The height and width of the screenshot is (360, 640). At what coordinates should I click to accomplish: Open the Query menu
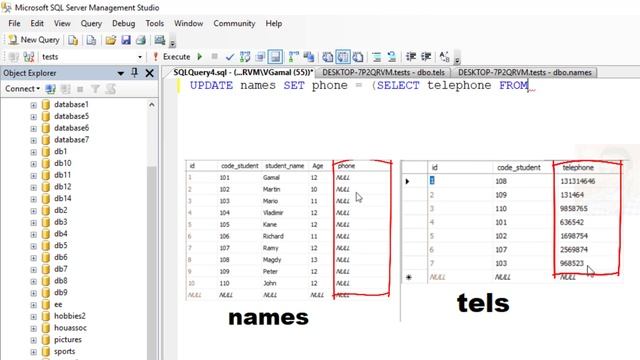click(91, 23)
